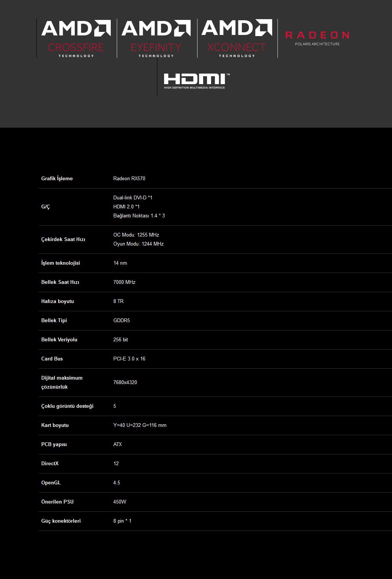Select the 'GDDR5' value
Image resolution: width=392 pixels, height=579 pixels.
point(122,320)
